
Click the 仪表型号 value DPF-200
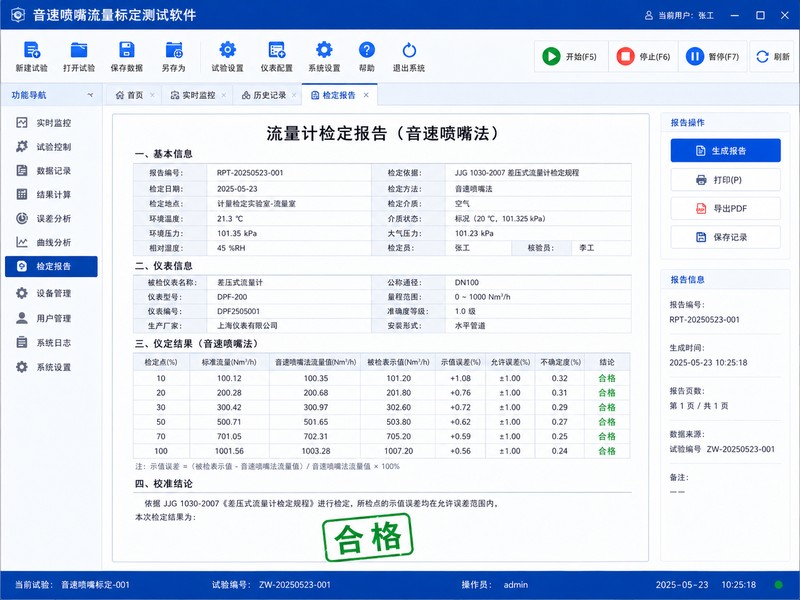pos(232,297)
